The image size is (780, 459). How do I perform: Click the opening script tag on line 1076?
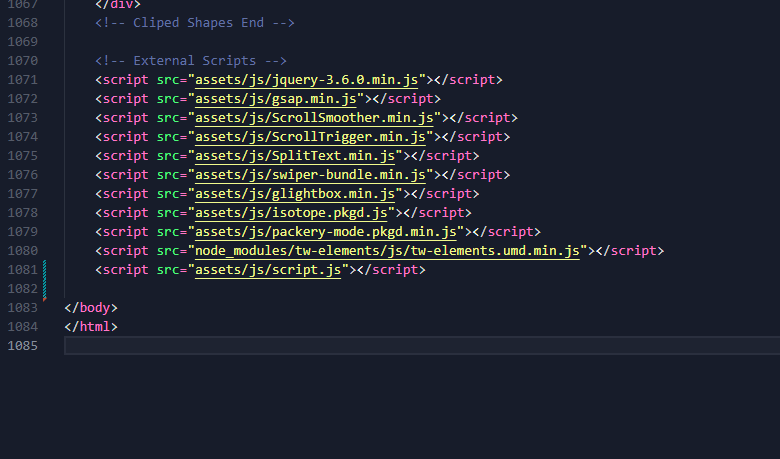point(122,175)
